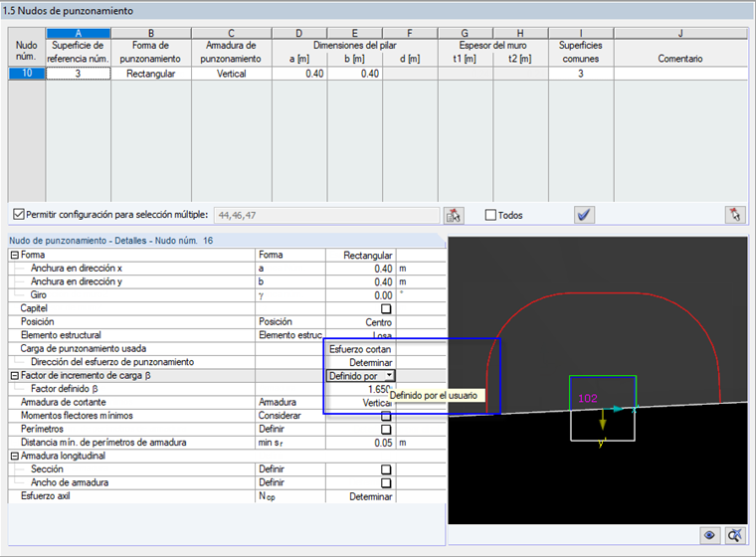Screen dimensions: 756x557
Task: Click the pick nodes in graphic icon
Action: [454, 215]
